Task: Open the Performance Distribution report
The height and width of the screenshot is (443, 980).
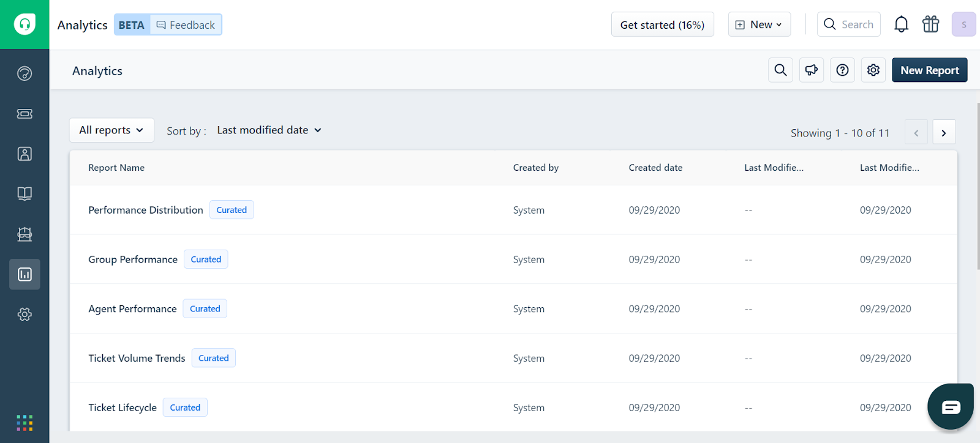Action: 146,210
